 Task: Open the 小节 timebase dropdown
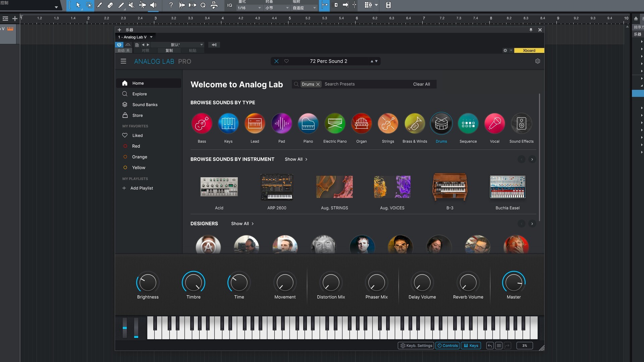click(277, 8)
